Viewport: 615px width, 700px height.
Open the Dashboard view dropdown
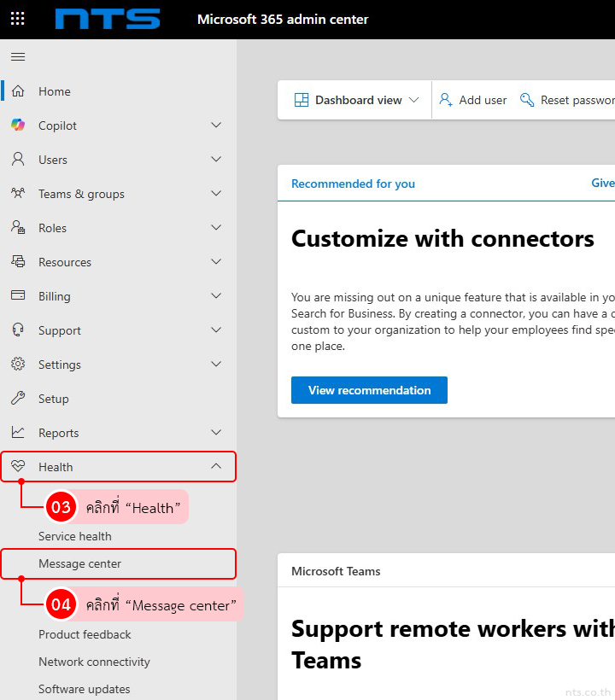click(357, 100)
